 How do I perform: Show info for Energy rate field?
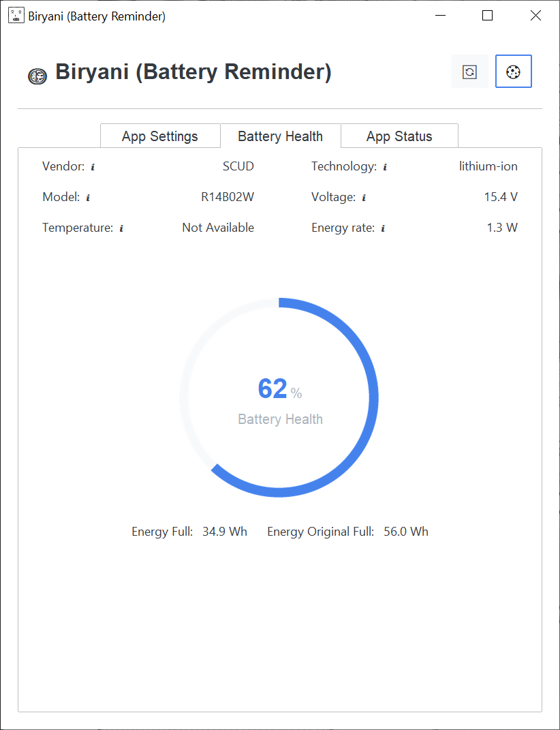click(x=383, y=228)
